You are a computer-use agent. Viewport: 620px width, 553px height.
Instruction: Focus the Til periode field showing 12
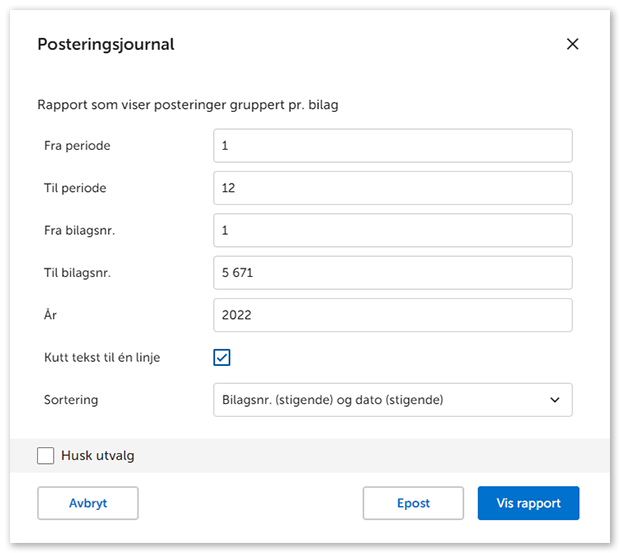pos(392,188)
